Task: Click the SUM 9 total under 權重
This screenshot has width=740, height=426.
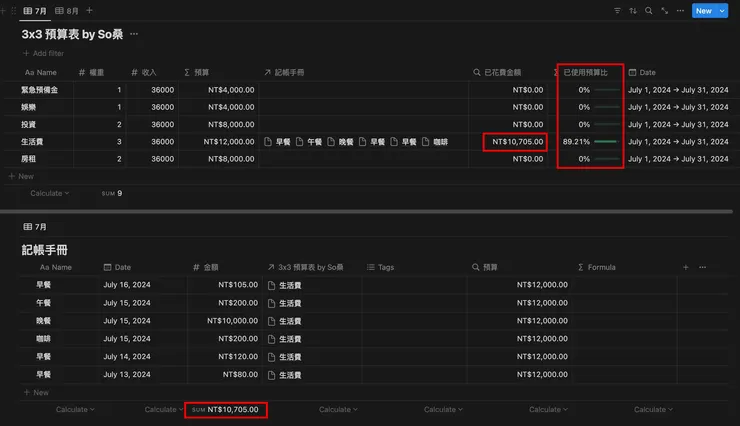Action: (x=112, y=193)
